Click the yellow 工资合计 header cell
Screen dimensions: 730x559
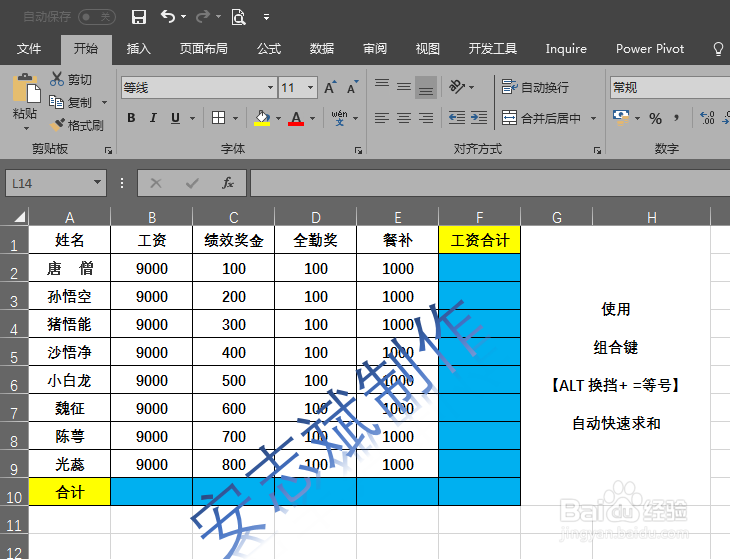point(480,240)
